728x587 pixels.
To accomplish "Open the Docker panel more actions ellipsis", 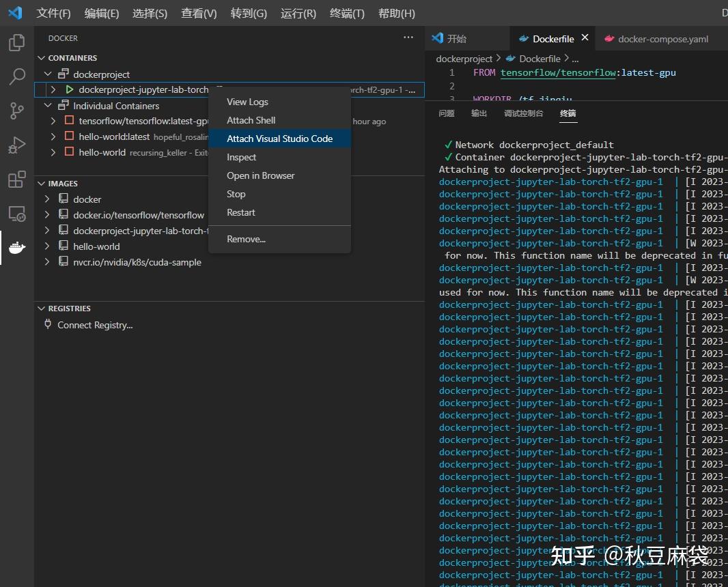I will pyautogui.click(x=408, y=38).
